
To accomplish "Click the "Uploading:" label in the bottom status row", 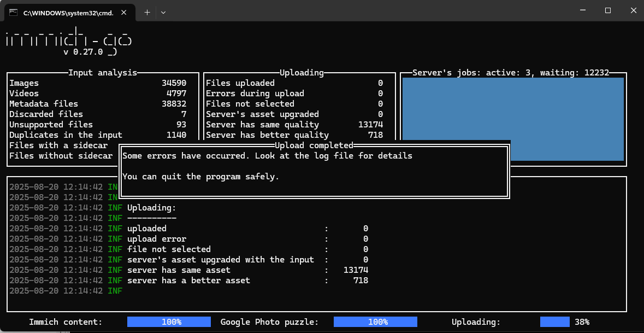I will [x=476, y=322].
